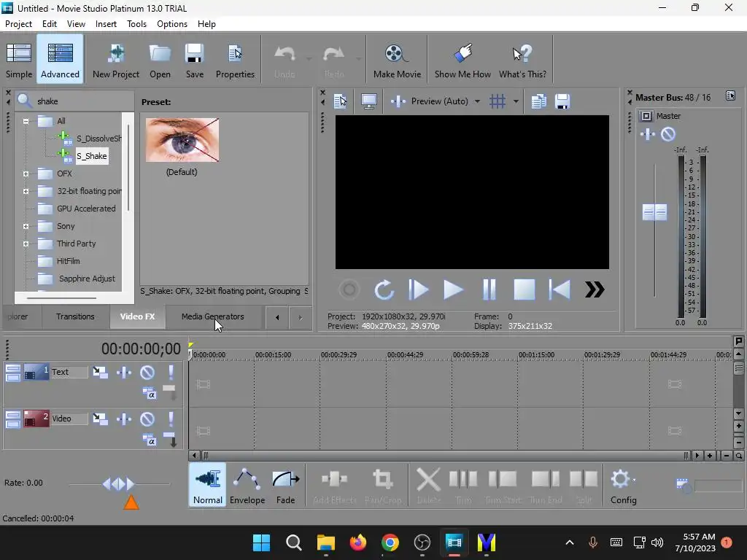Image resolution: width=747 pixels, height=560 pixels.
Task: Collapse the All folder in FX tree
Action: point(26,121)
